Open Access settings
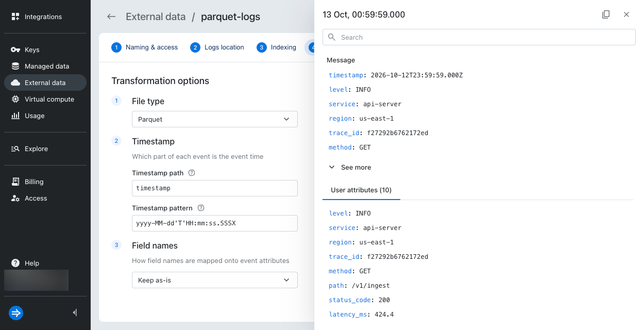This screenshot has width=644, height=330. click(x=45, y=198)
